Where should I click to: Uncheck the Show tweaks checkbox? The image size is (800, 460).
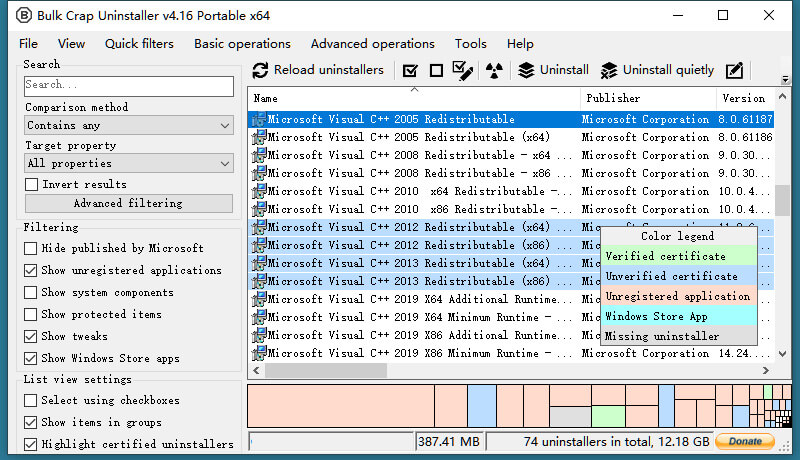pos(31,336)
